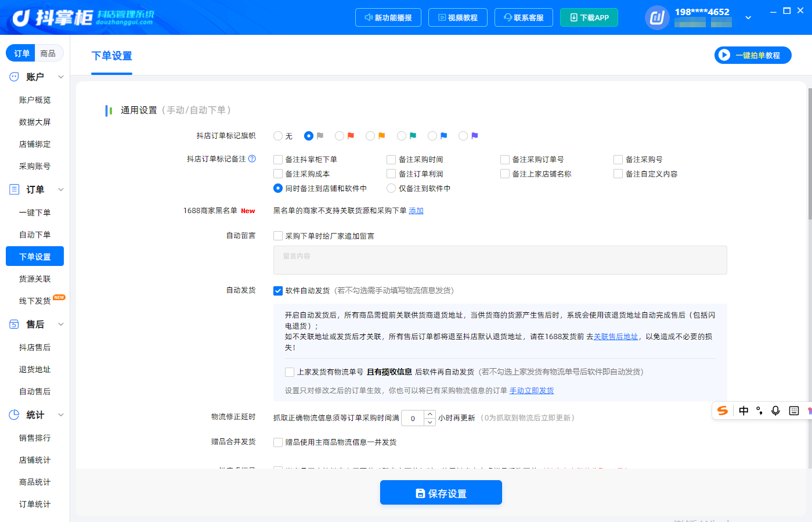This screenshot has height=522, width=812.
Task: Click 视频教程 button
Action: 457,17
